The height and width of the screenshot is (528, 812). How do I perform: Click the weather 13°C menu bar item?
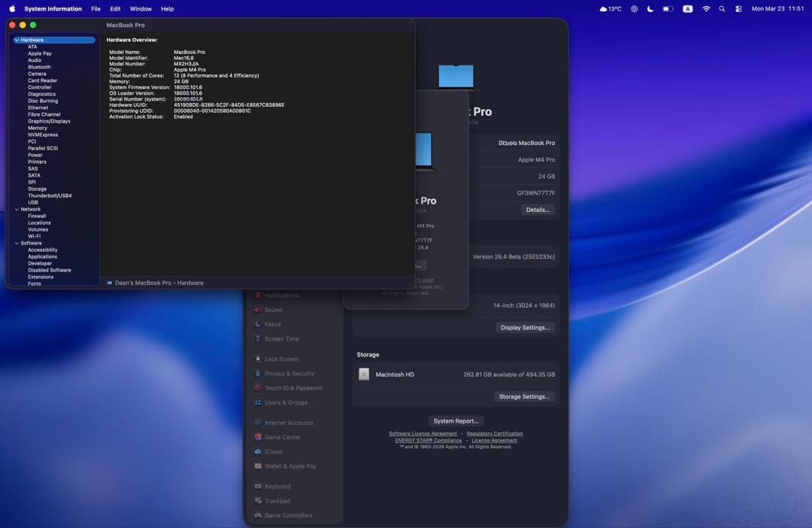[x=611, y=9]
